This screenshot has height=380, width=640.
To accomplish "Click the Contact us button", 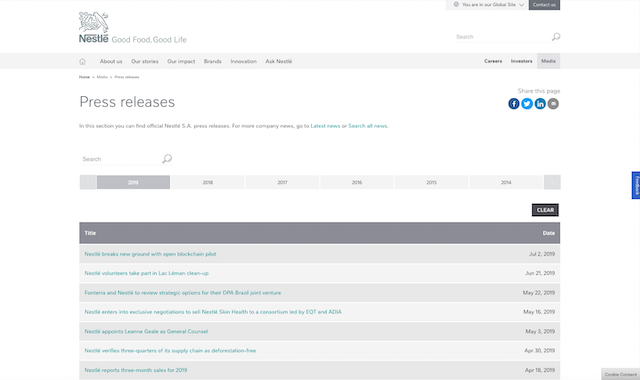I will point(544,4).
